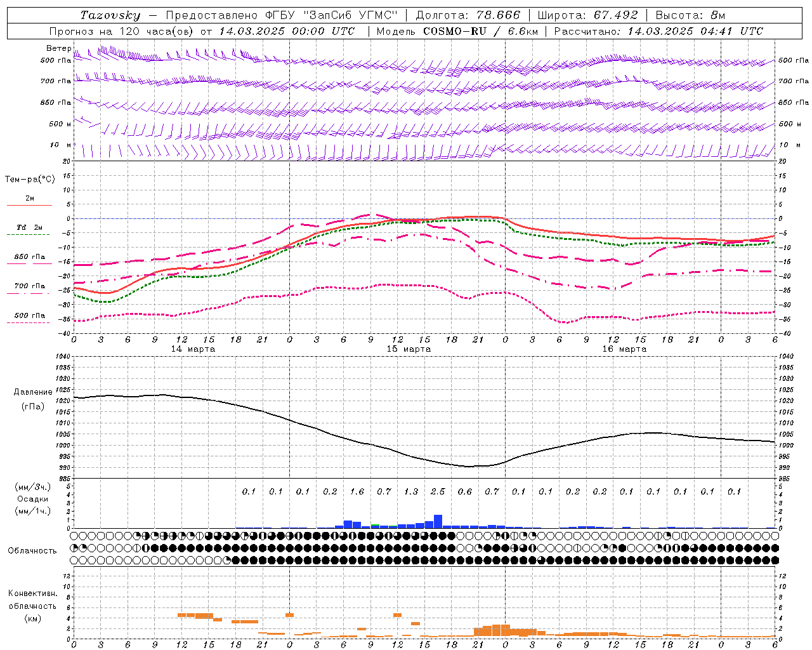Click the Давление pressure panel label
Viewport: 812px width, 650px height.
tap(33, 392)
